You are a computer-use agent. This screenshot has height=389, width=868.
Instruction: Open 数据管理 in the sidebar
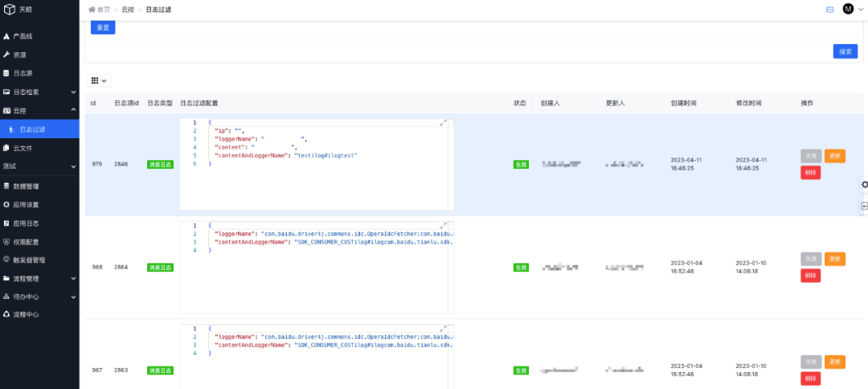[39, 186]
